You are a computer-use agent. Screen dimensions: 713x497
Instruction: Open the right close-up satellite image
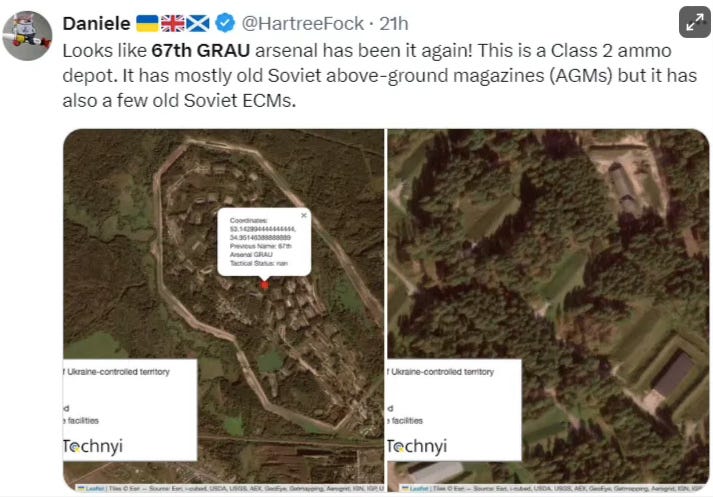pos(548,310)
